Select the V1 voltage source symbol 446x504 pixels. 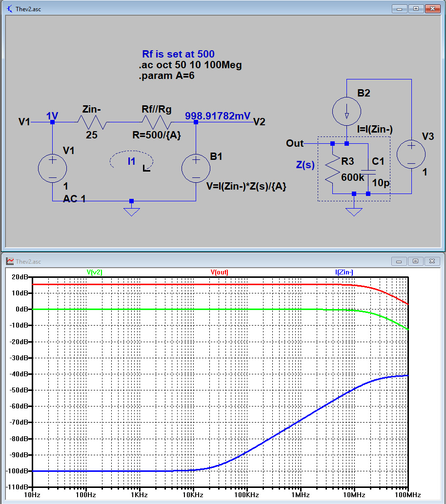[52, 169]
